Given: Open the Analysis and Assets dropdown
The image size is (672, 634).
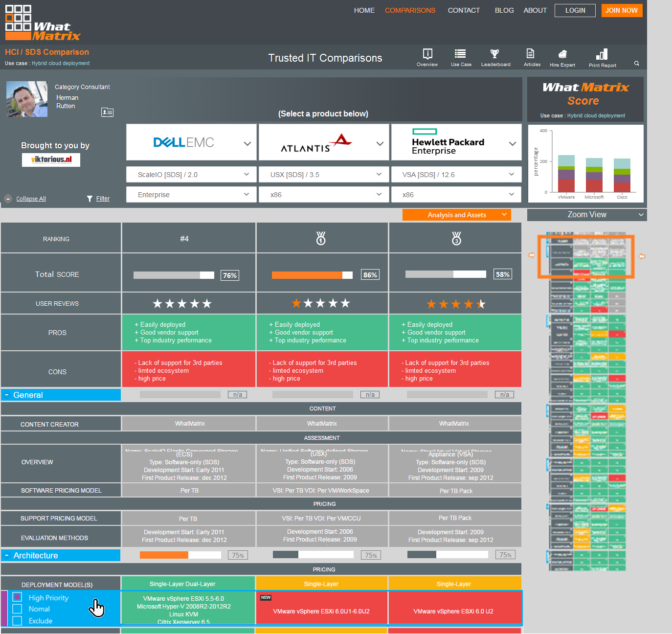Looking at the screenshot, I should point(457,215).
